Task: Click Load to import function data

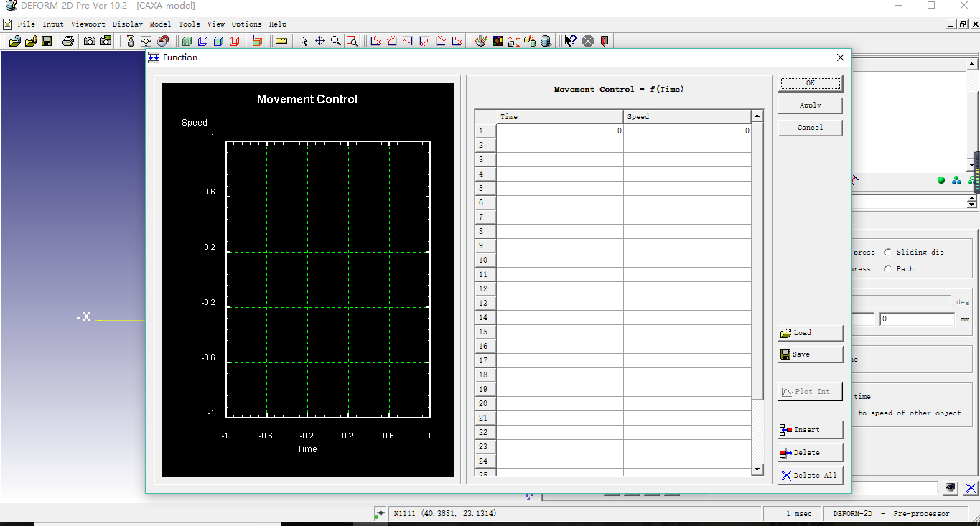Action: (810, 333)
